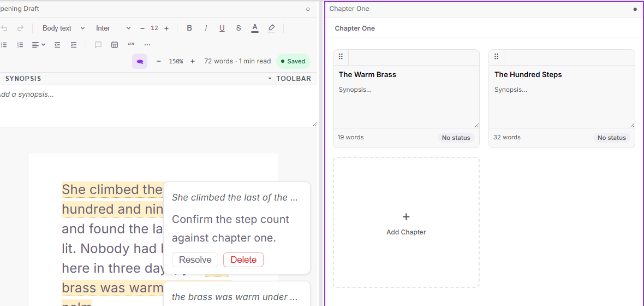
Task: Insert a numbered list
Action: (x=20, y=45)
